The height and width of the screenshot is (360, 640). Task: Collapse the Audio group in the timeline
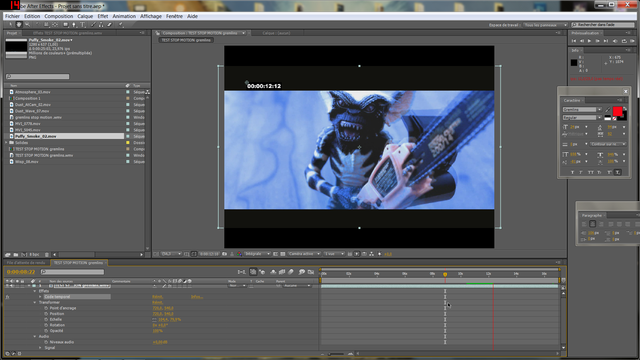[35, 336]
